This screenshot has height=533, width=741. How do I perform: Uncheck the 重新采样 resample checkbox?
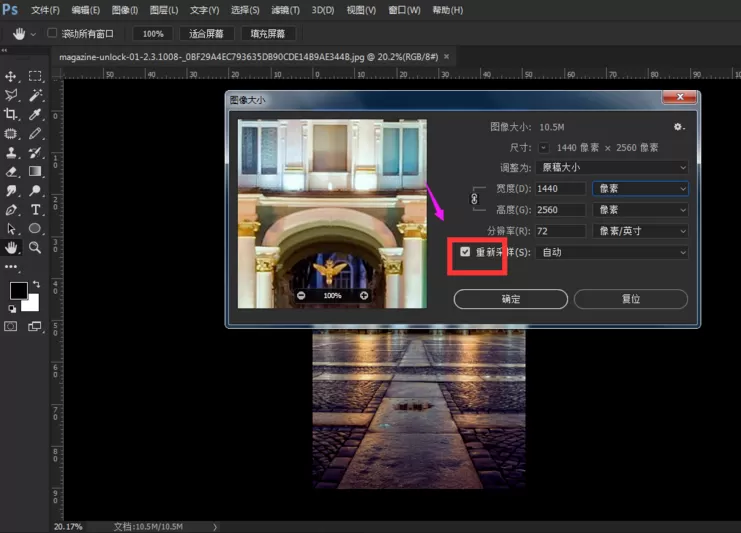tap(465, 252)
